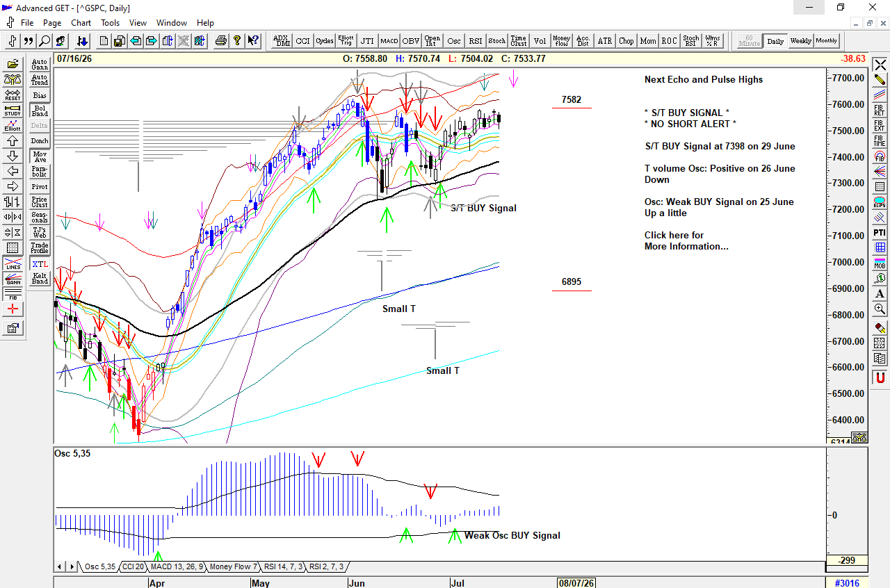Viewport: 890px width, 588px height.
Task: Switch to the Money Flow 7 tab
Action: point(234,567)
